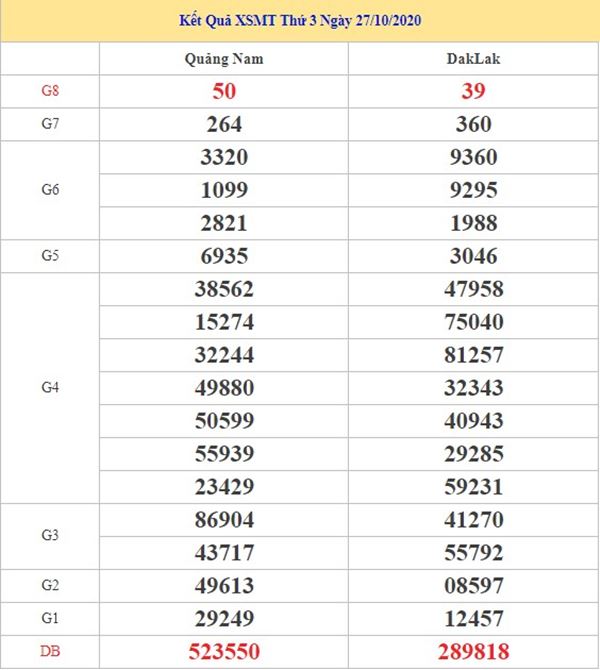The image size is (600, 670).
Task: Select number 1099 in Quảng Nam column
Action: [x=224, y=190]
